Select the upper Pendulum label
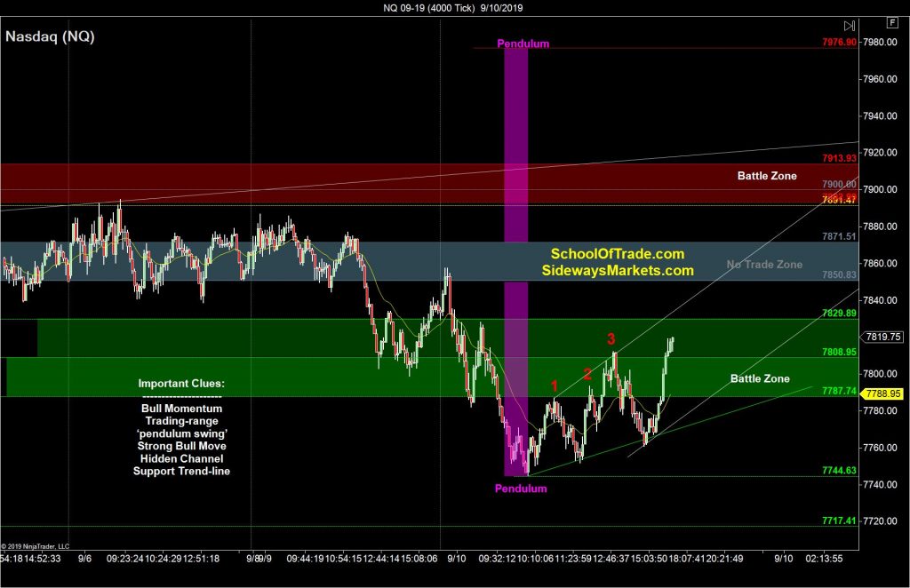 coord(523,44)
